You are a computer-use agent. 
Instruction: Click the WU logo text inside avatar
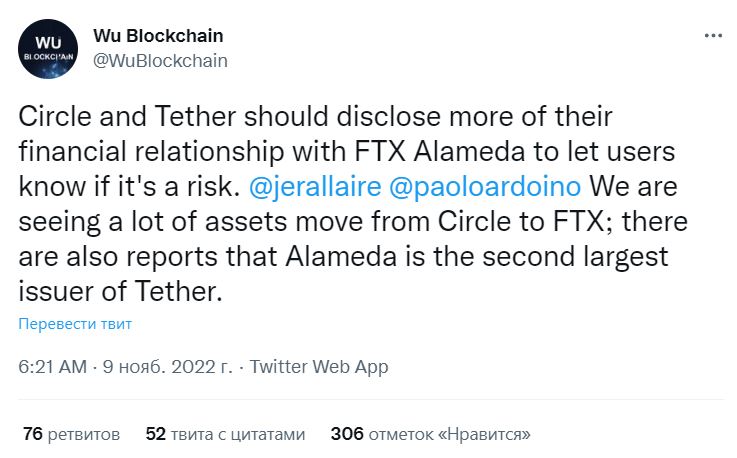48,43
